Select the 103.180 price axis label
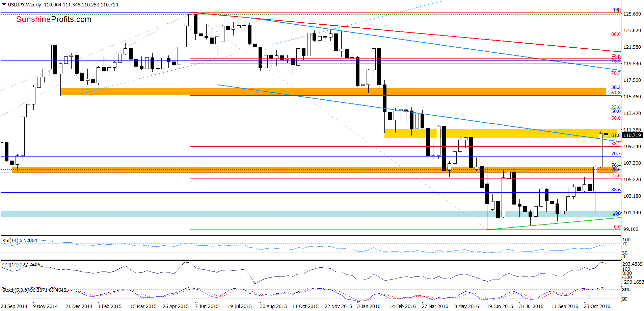The width and height of the screenshot is (644, 311). click(632, 196)
